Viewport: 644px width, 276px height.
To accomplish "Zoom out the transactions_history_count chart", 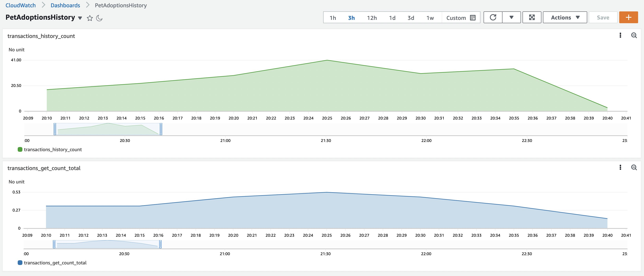I will coord(634,36).
